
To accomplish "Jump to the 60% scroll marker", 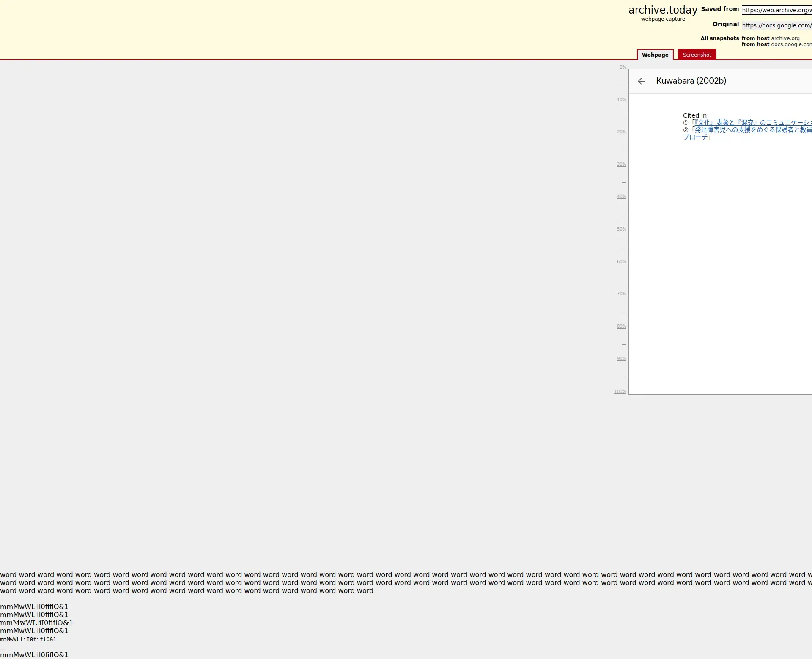I will 621,262.
